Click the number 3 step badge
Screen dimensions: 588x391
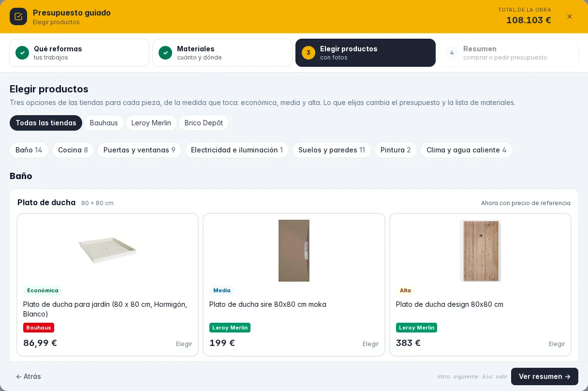click(309, 53)
